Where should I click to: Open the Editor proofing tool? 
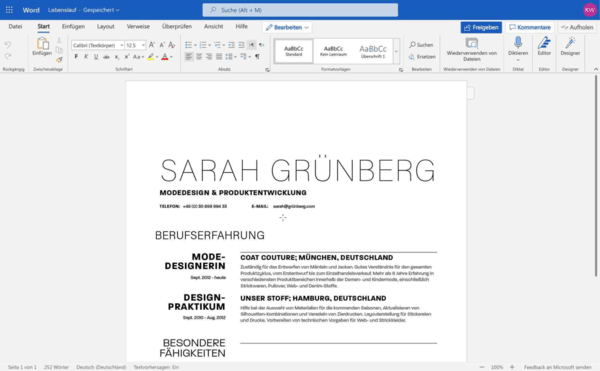coord(544,46)
